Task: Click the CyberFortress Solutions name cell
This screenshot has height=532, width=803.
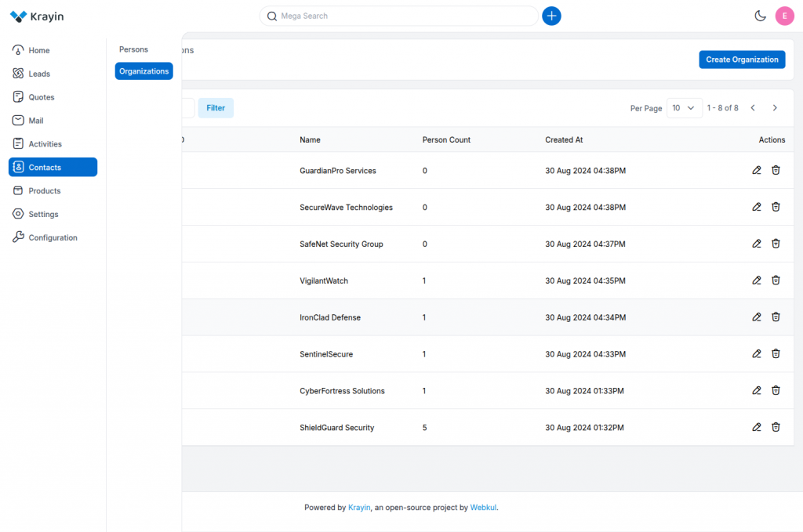Action: [x=342, y=391]
